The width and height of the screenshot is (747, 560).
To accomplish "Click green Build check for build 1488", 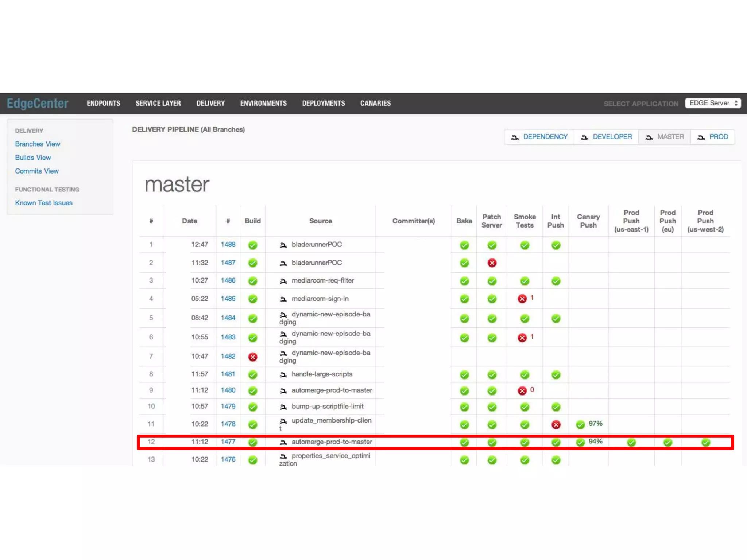I will (252, 245).
